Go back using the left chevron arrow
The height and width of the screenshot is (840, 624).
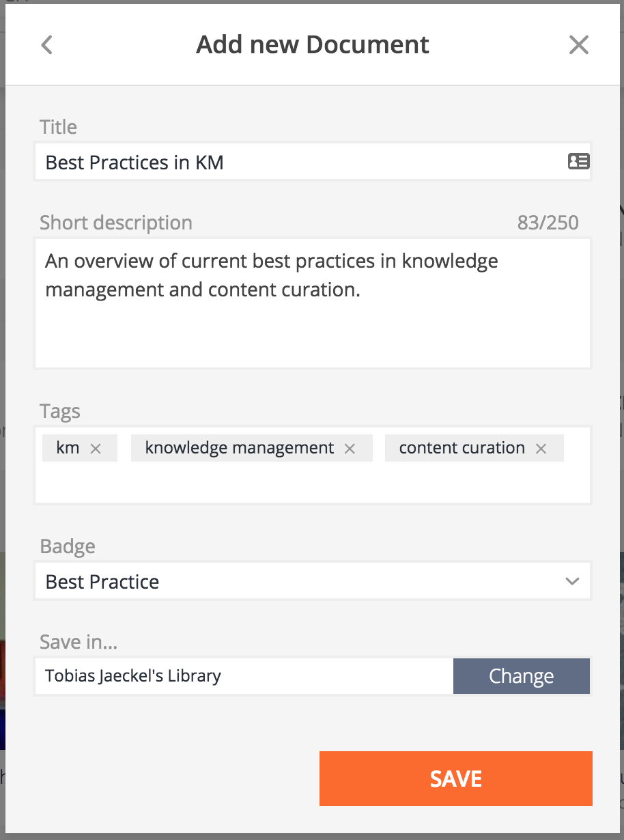[46, 45]
